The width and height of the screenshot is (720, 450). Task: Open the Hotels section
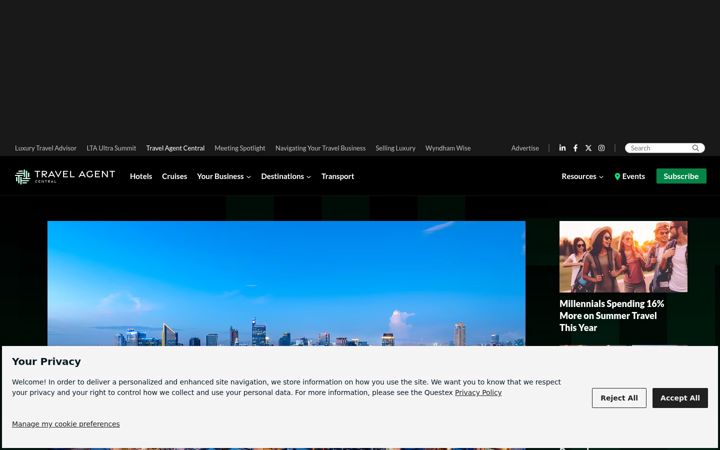(x=141, y=176)
